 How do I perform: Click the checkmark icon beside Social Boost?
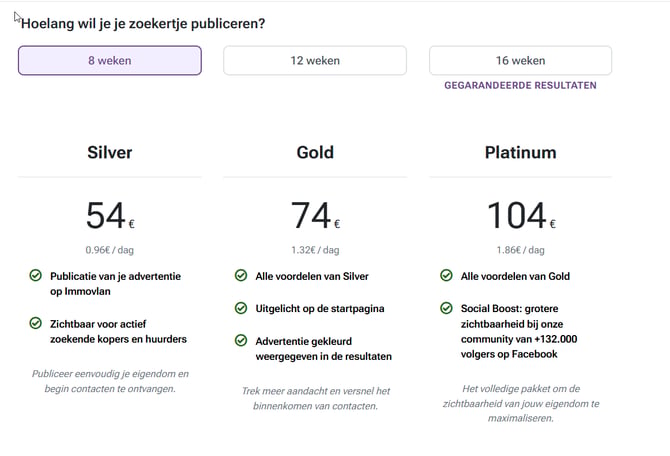tap(446, 308)
